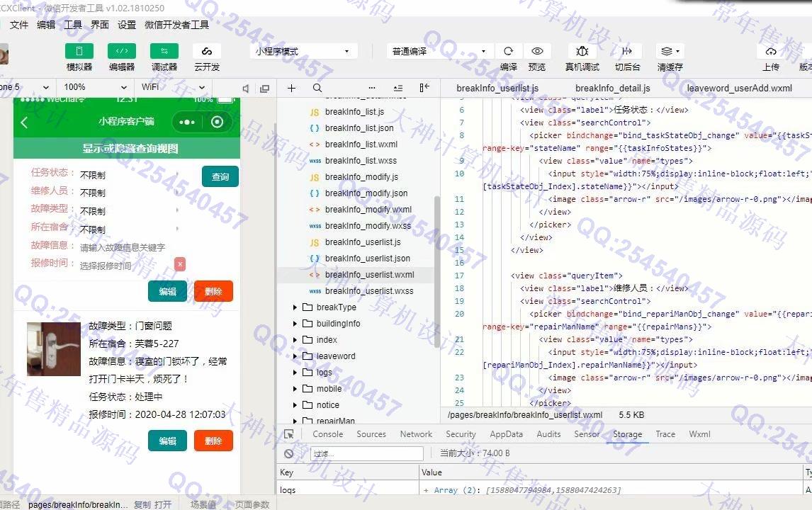812x510 pixels.
Task: Open the 微信开发者工具 menu
Action: click(176, 25)
